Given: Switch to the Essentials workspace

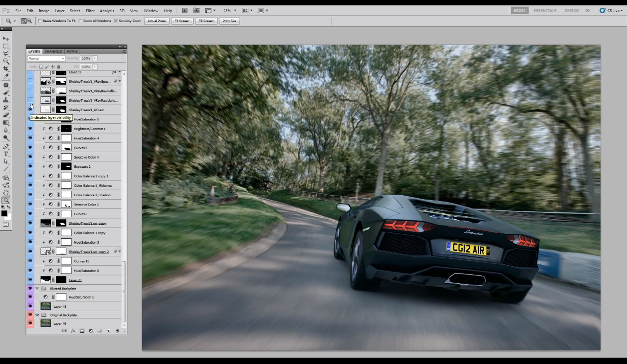Looking at the screenshot, I should tap(545, 10).
